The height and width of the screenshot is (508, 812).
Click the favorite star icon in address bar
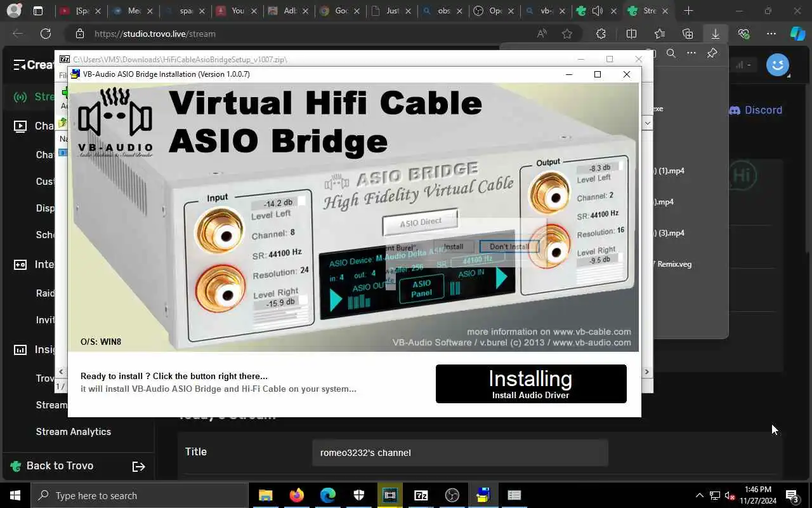coord(566,34)
